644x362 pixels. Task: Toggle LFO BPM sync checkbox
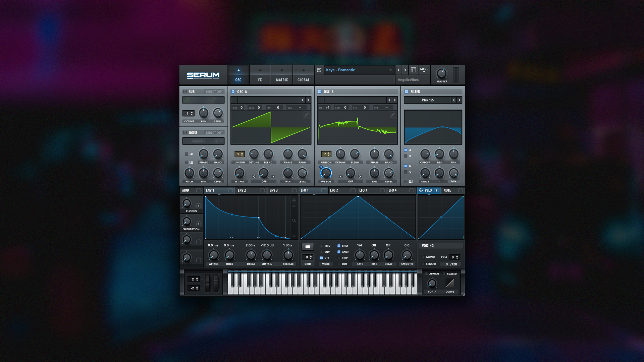(x=339, y=246)
